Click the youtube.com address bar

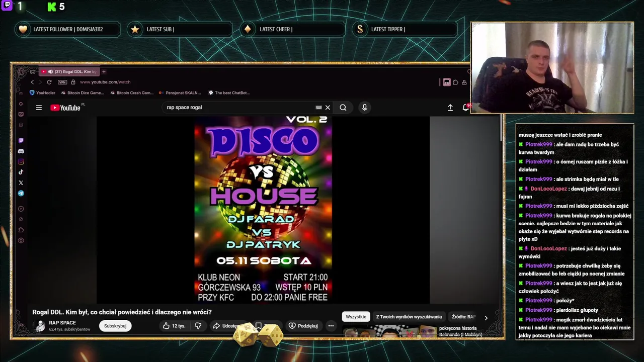click(105, 82)
